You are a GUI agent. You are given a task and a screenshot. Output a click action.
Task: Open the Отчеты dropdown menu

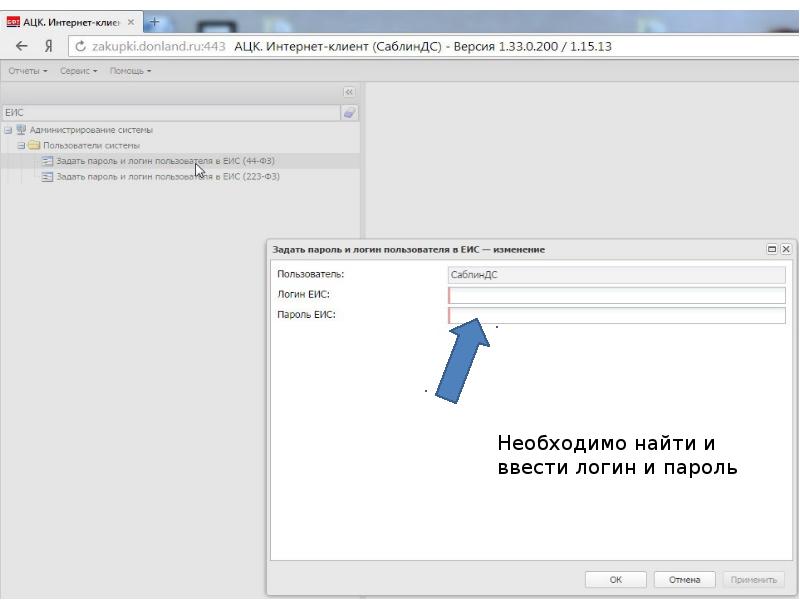point(28,71)
